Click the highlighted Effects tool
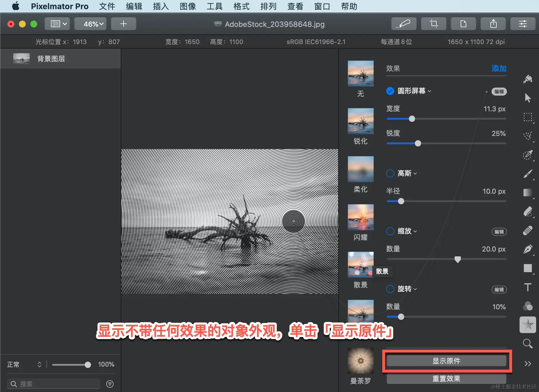The height and width of the screenshot is (392, 539). (528, 325)
